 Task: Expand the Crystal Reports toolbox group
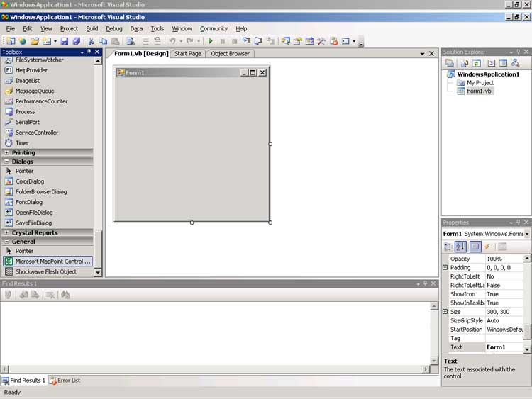[x=6, y=232]
